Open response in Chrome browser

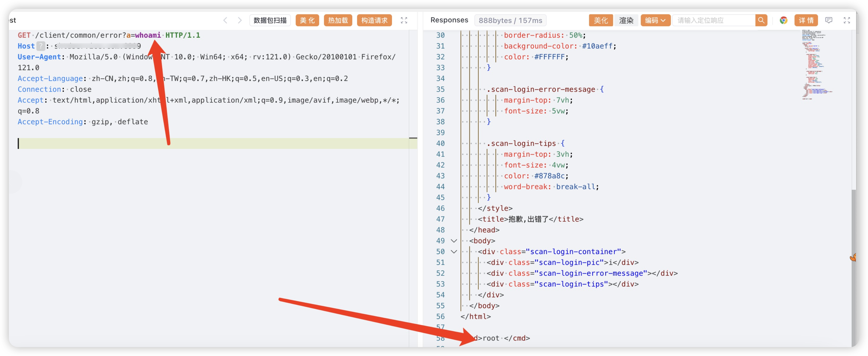784,20
